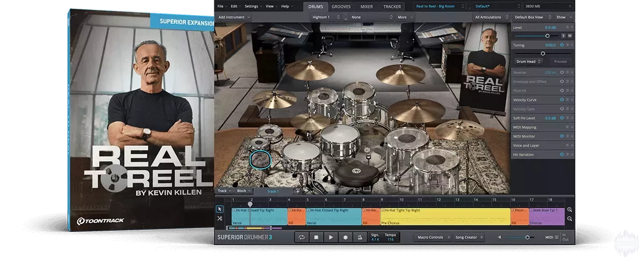Image resolution: width=644 pixels, height=262 pixels.
Task: Open the Song Creator dropdown
Action: [x=469, y=237]
